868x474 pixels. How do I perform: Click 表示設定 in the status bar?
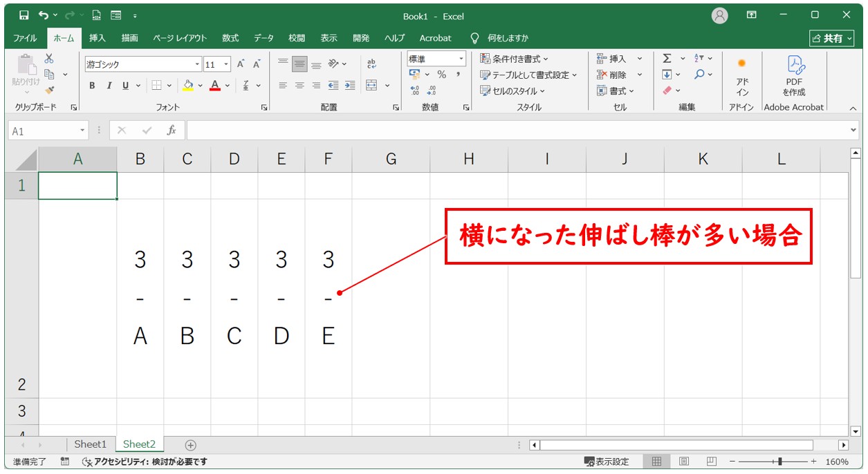coord(607,462)
